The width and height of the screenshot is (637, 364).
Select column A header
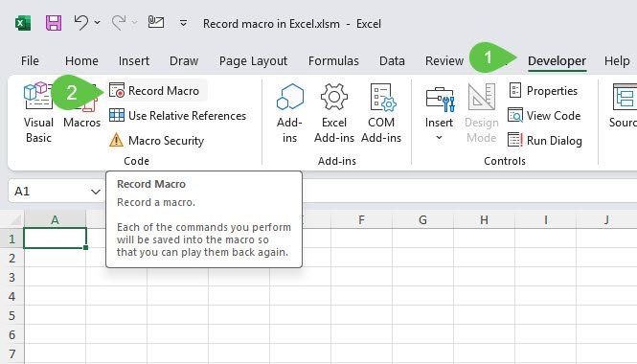pyautogui.click(x=55, y=219)
